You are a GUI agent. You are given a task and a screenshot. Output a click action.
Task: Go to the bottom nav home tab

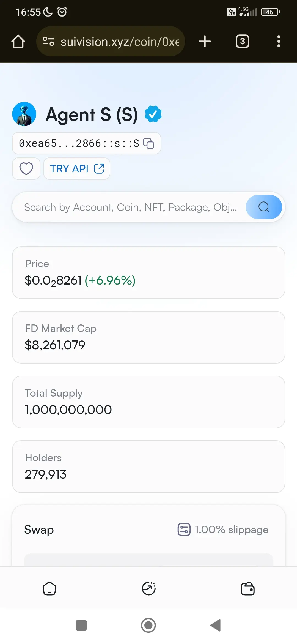[50, 589]
